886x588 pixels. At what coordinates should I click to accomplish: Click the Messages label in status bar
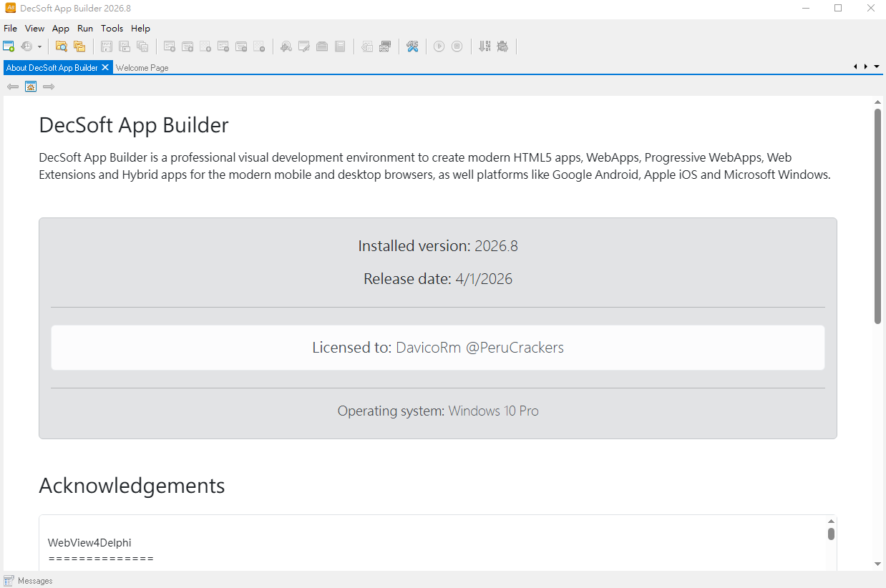[35, 581]
